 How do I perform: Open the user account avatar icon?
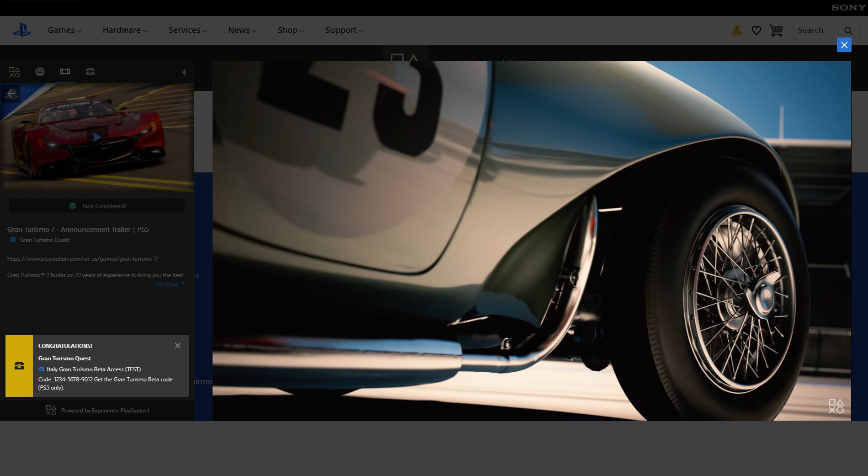pyautogui.click(x=736, y=31)
